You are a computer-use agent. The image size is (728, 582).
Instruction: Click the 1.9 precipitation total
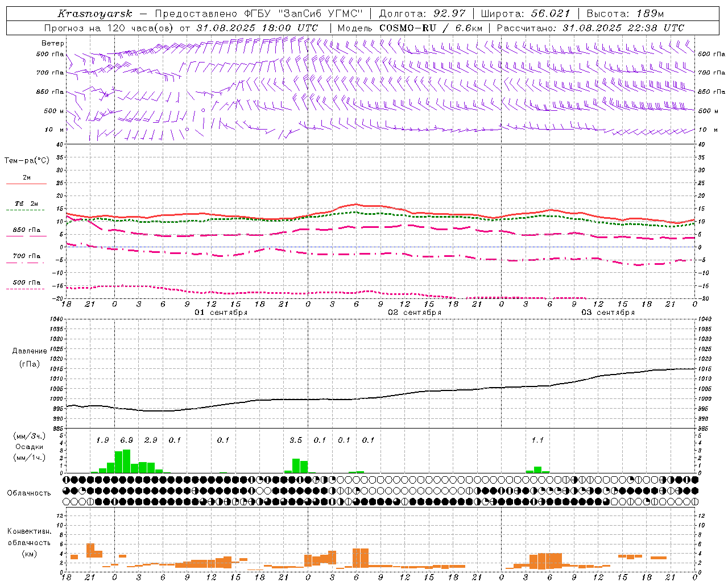(x=102, y=440)
